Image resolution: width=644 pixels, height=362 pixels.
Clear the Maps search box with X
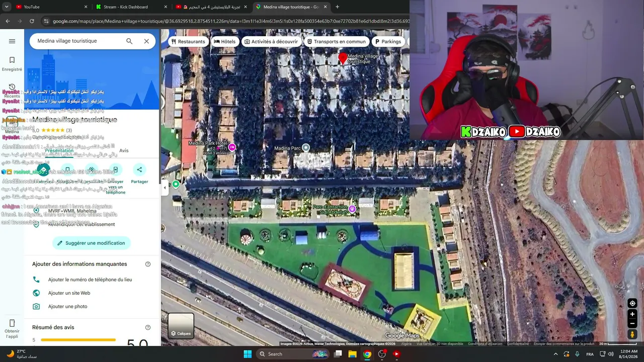coord(146,41)
